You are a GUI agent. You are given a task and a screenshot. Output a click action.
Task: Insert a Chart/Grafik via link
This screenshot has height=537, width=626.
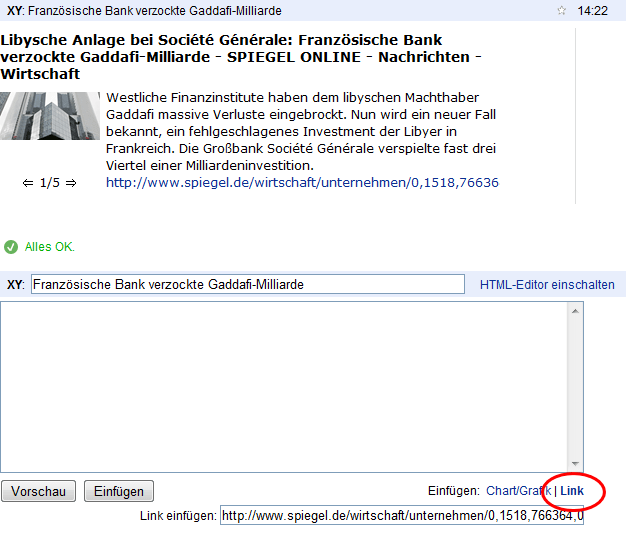click(518, 491)
